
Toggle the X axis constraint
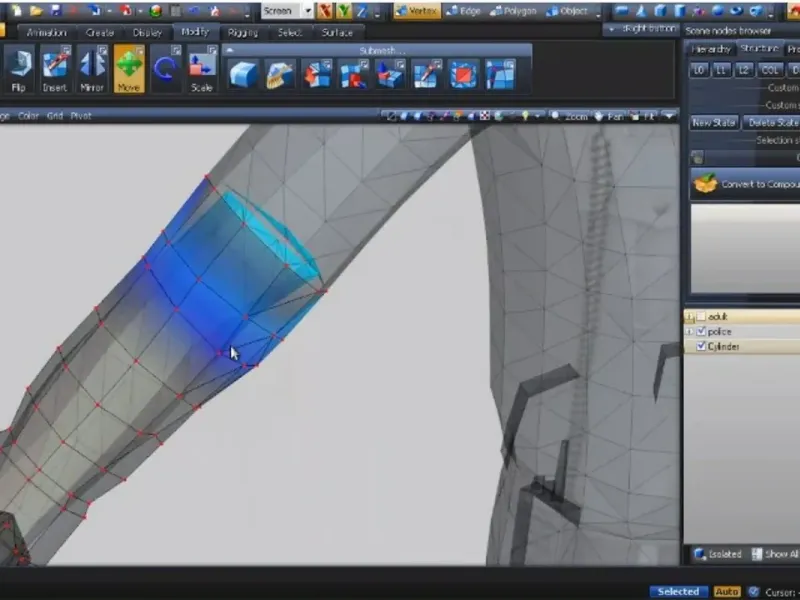pos(324,11)
